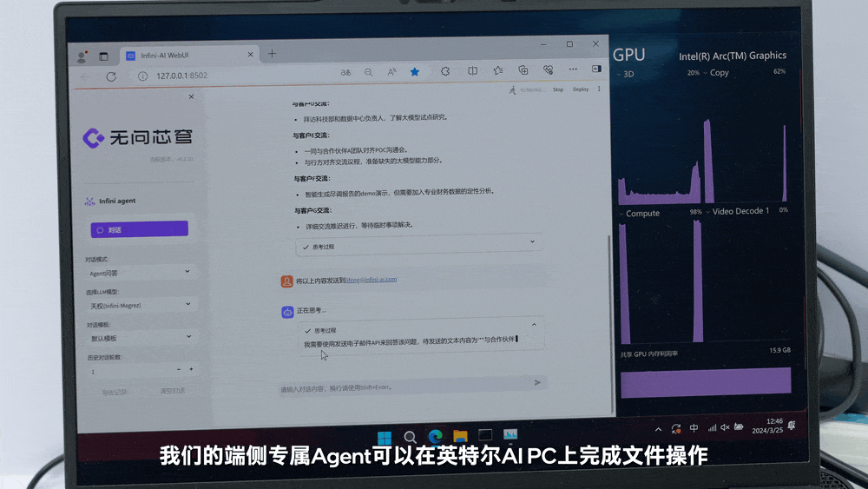Open the browser extensions puzzle icon
The width and height of the screenshot is (868, 489).
coord(445,71)
